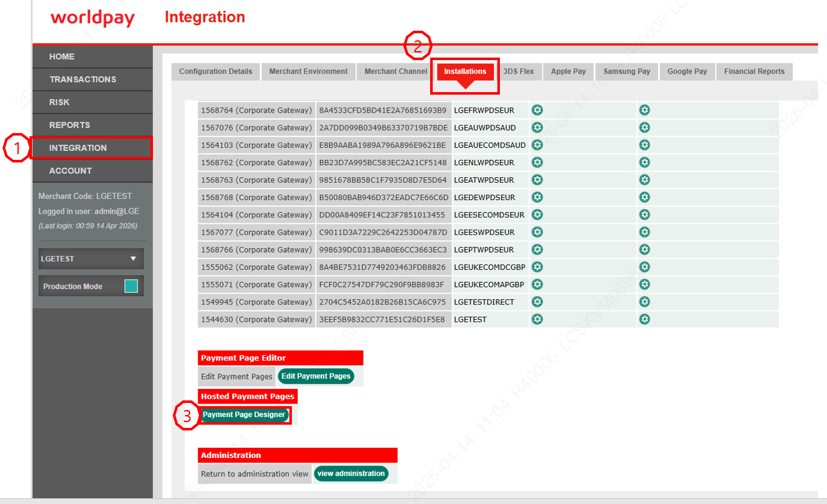Viewport: 827px width, 504px height.
Task: Click first gear icon for LGEUKECOMDCGBP
Action: coord(537,267)
